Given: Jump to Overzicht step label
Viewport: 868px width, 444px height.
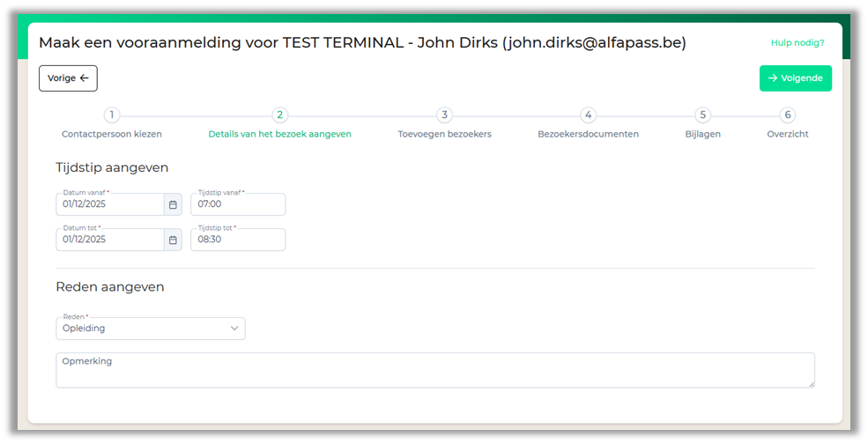Looking at the screenshot, I should coord(787,134).
